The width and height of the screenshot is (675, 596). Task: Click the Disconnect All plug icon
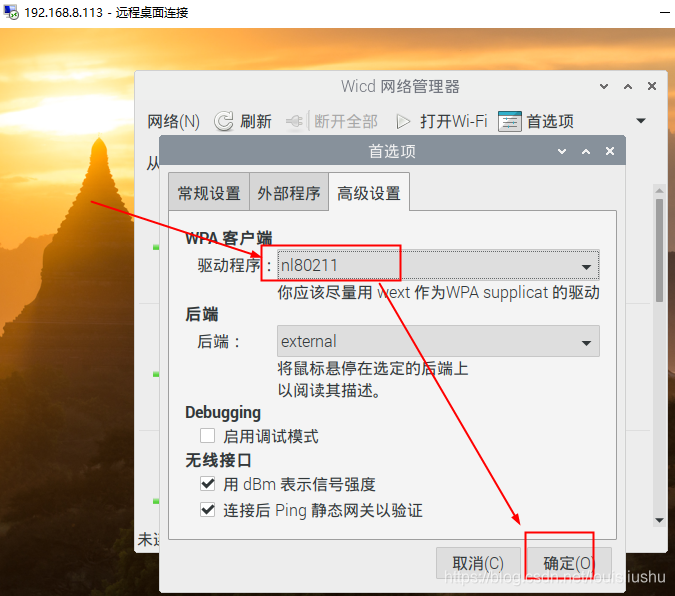click(x=295, y=121)
